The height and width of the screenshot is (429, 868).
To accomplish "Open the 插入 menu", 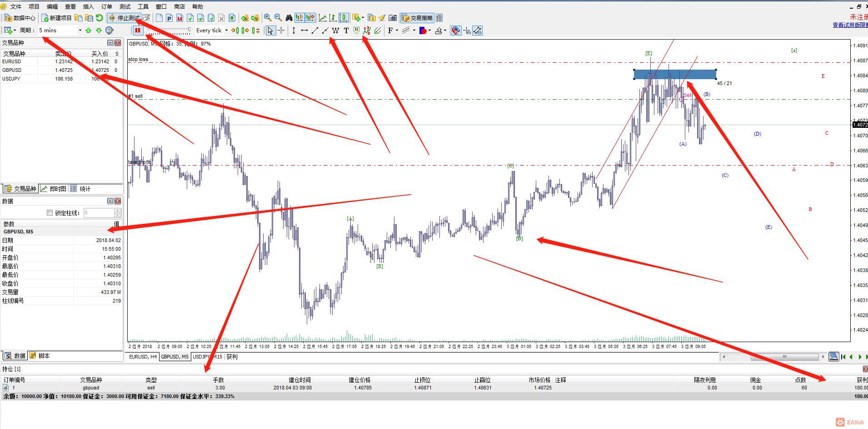I will pyautogui.click(x=89, y=6).
